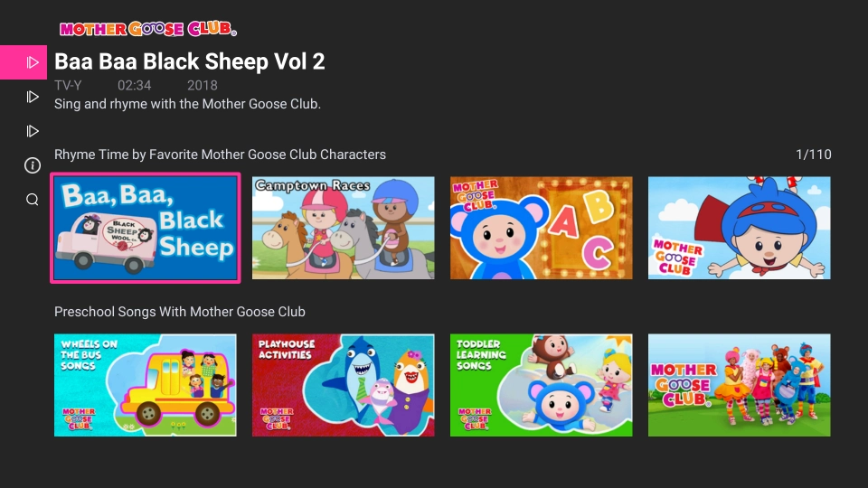Select the ABC blue mouse thumbnail
The image size is (868, 488).
click(541, 228)
